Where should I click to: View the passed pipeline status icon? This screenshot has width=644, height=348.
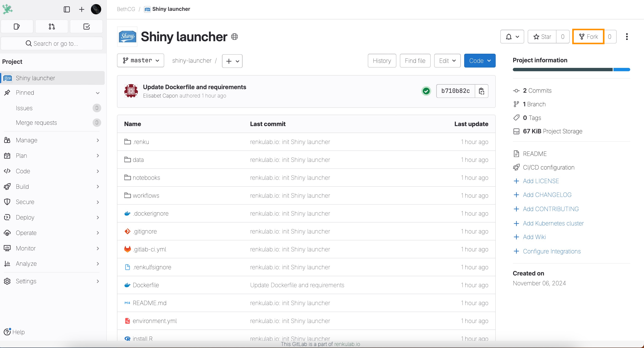click(426, 91)
